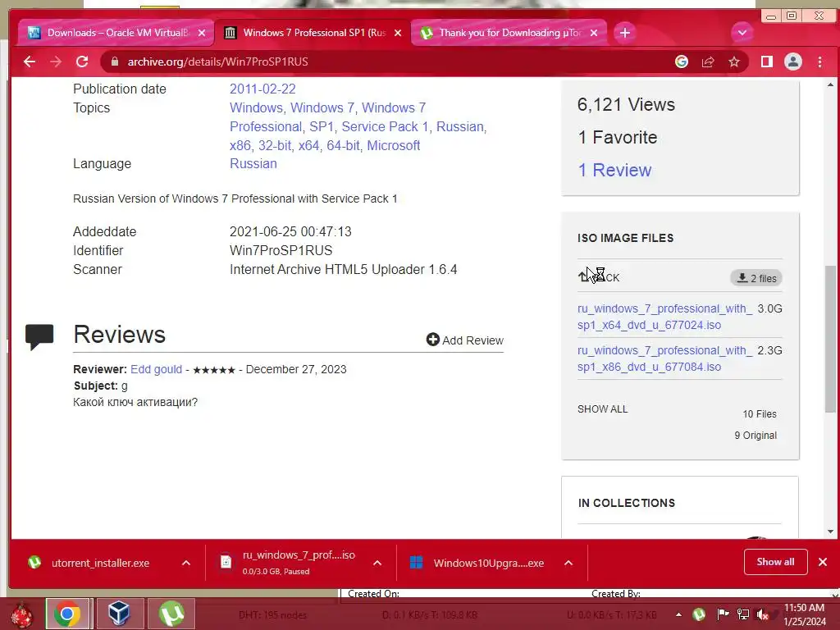Open reviewer Edd gould's profile
The height and width of the screenshot is (630, 840).
click(x=156, y=370)
